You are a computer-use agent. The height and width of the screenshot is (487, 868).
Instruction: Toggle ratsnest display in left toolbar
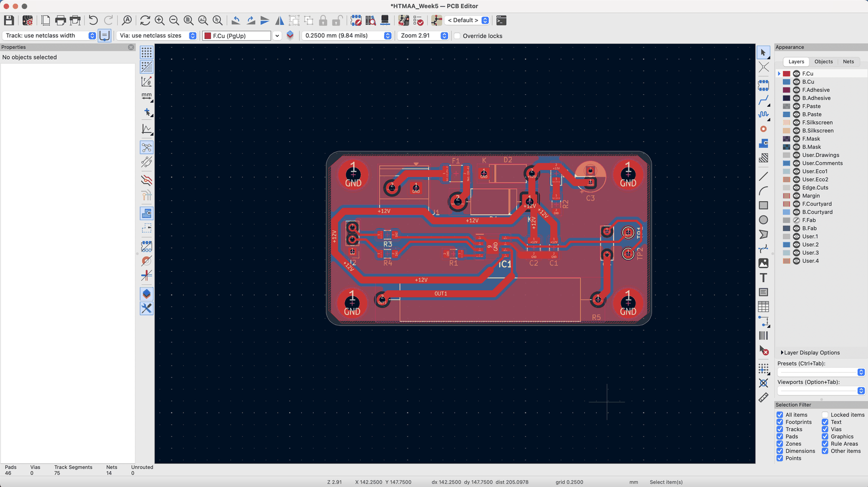click(x=146, y=148)
